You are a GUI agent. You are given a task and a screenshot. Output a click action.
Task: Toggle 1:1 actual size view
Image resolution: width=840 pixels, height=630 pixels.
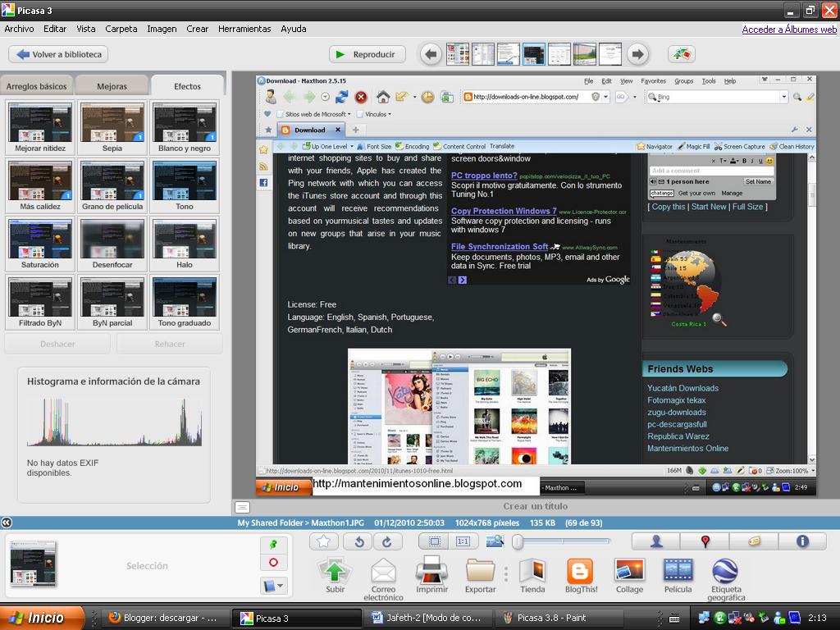point(463,541)
